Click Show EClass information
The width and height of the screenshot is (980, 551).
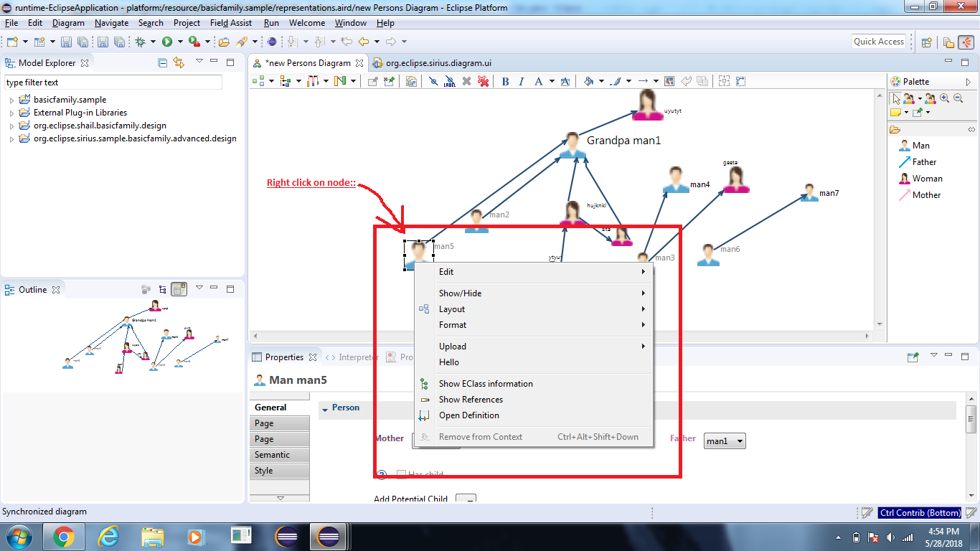click(534, 384)
